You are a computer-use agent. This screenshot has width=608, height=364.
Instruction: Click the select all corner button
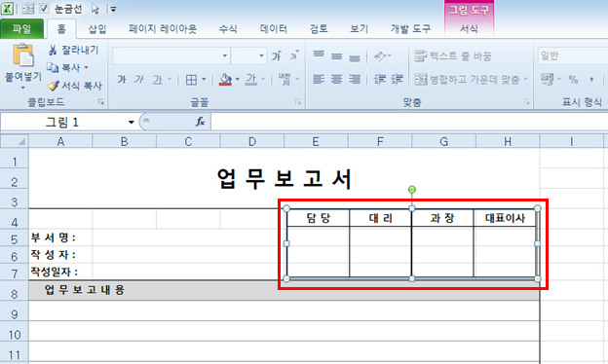pos(15,141)
